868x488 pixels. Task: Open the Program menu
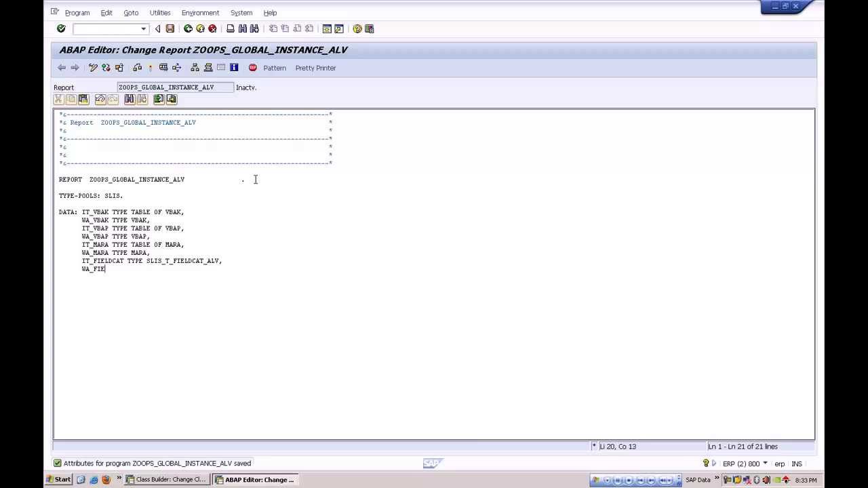(77, 13)
